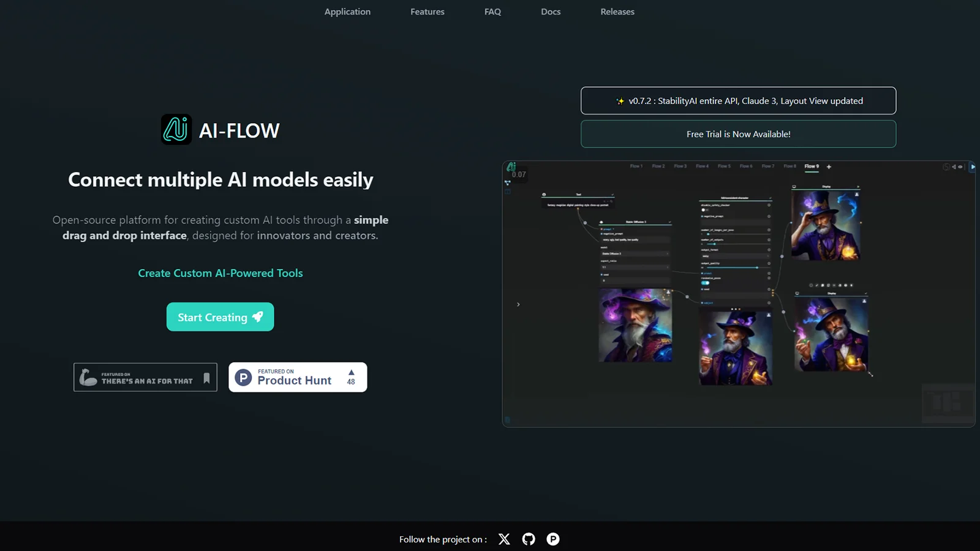The width and height of the screenshot is (980, 551).
Task: Toggle the disable_safety_checker switch
Action: [x=705, y=210]
